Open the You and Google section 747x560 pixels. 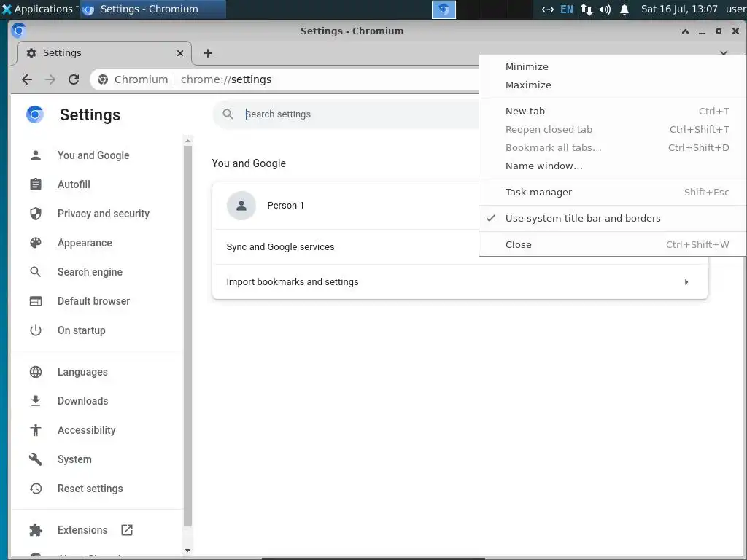pyautogui.click(x=93, y=155)
